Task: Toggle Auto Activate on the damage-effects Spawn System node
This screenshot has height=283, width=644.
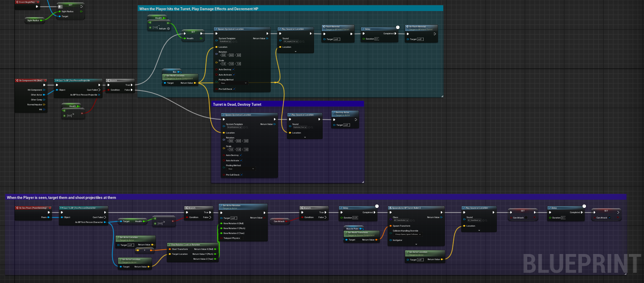Action: [234, 75]
